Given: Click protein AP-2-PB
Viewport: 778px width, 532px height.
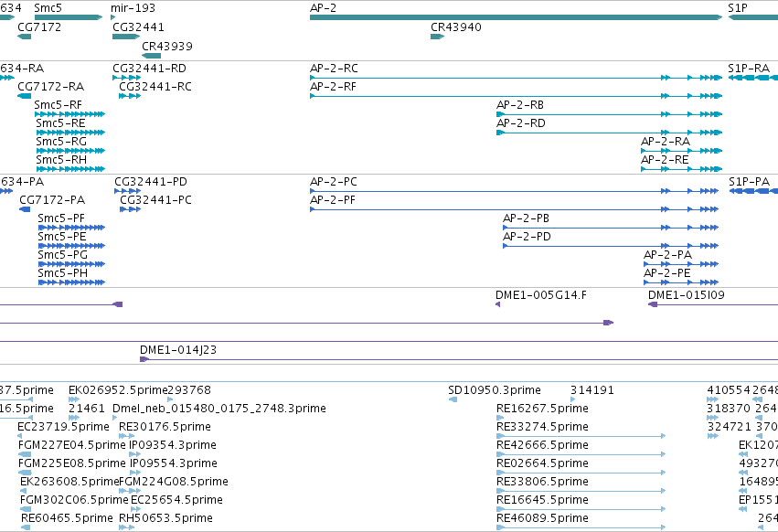Looking at the screenshot, I should coord(611,228).
